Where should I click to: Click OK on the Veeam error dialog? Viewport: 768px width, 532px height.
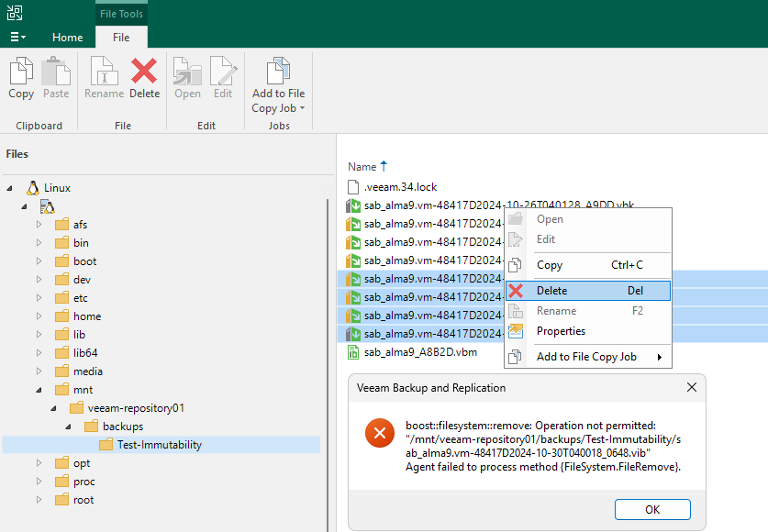(x=652, y=509)
